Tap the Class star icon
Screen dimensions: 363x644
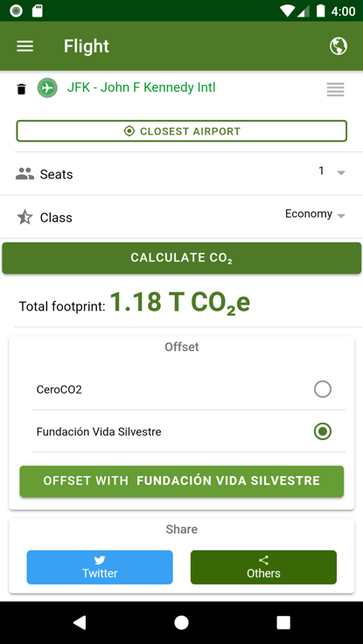(x=24, y=217)
